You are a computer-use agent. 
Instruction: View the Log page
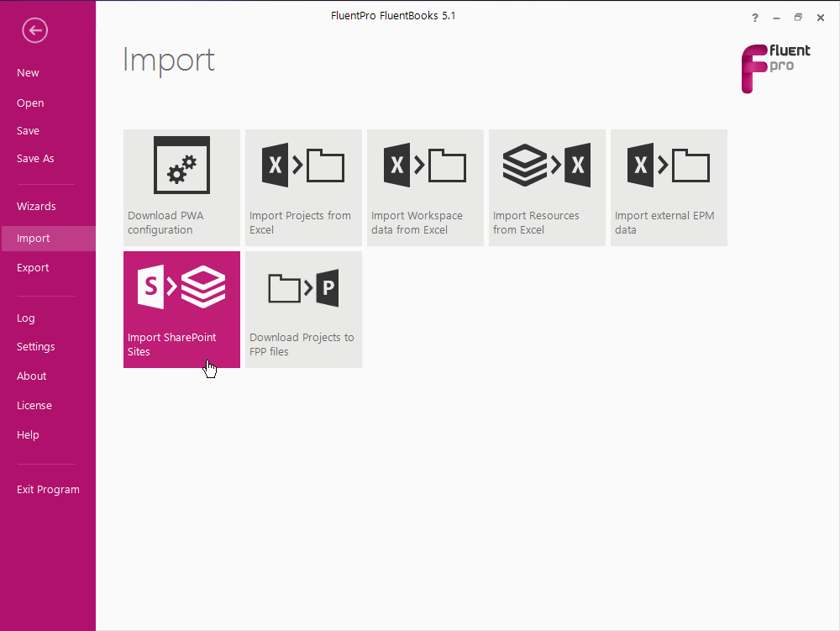[x=26, y=318]
